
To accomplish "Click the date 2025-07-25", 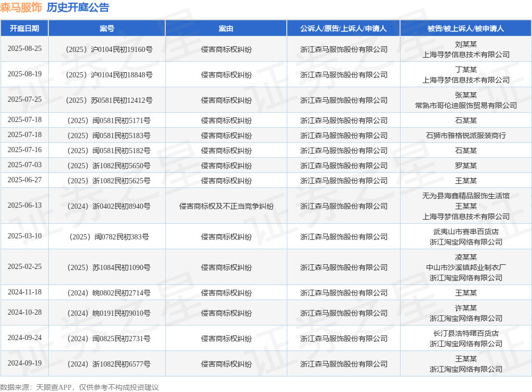I will (x=24, y=99).
